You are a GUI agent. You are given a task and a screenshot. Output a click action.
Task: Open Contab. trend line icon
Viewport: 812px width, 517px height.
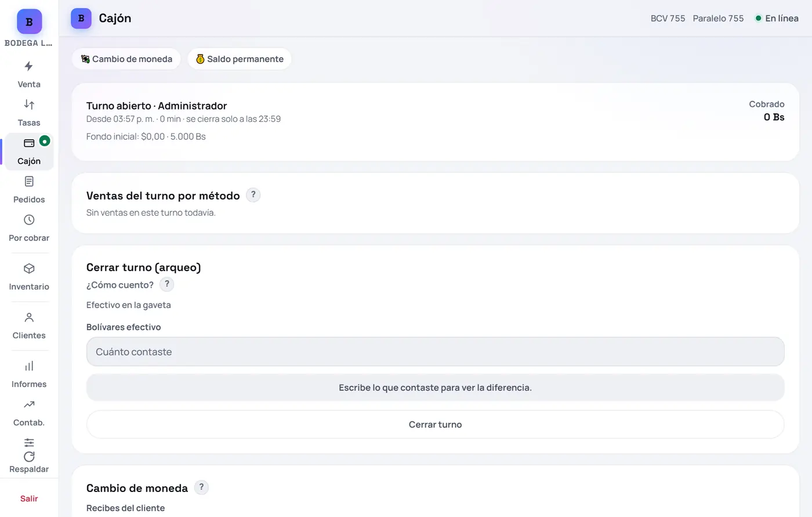29,404
